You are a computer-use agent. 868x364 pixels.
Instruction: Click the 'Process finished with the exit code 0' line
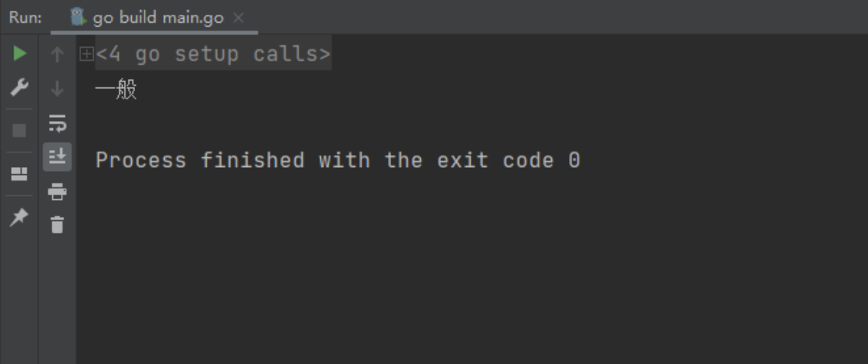[x=338, y=161]
